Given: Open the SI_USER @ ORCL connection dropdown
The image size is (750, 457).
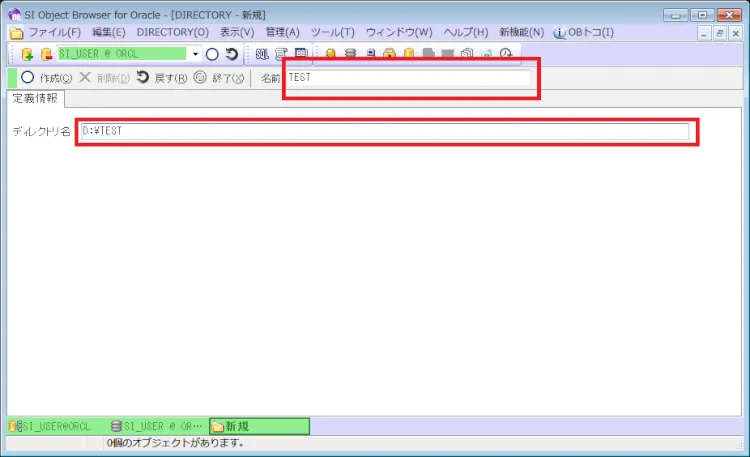Looking at the screenshot, I should (x=196, y=54).
